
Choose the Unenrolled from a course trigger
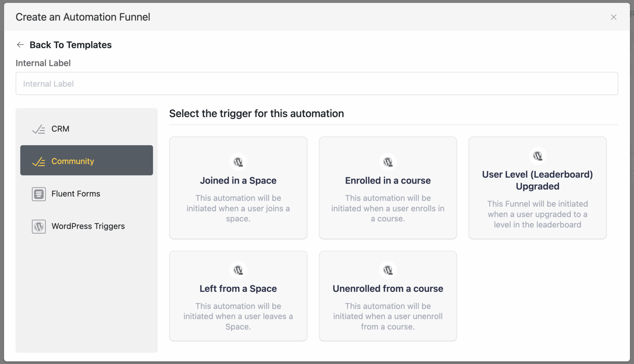(x=388, y=296)
